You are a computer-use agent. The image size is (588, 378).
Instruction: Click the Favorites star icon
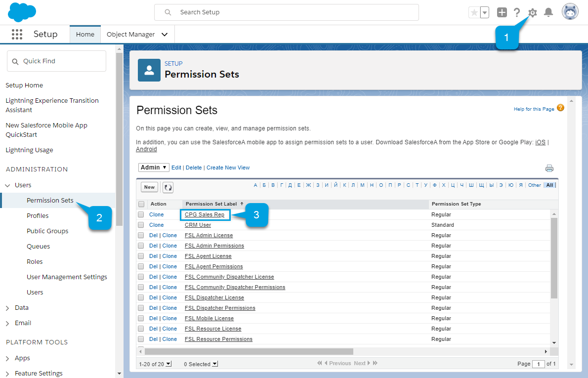click(x=475, y=12)
